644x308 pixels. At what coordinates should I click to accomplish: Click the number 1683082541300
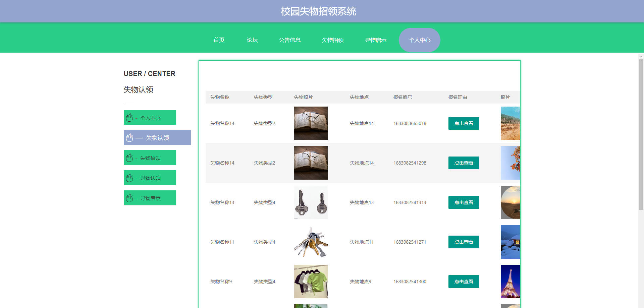click(x=410, y=282)
